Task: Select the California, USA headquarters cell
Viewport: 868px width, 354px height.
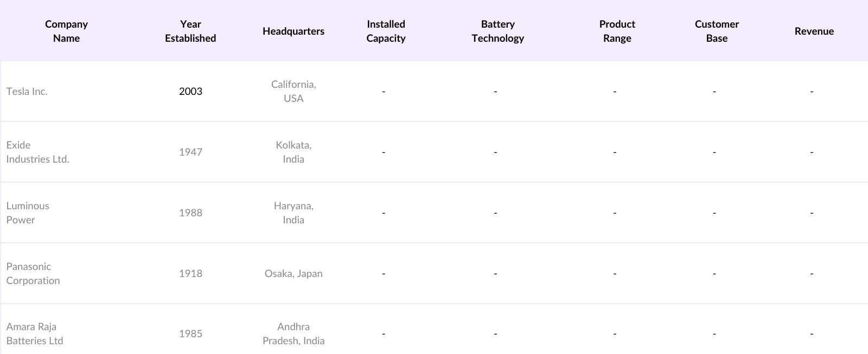Action: pos(293,92)
